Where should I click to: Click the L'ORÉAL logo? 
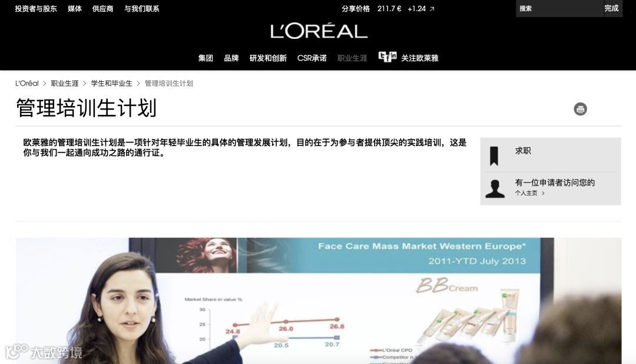point(319,31)
